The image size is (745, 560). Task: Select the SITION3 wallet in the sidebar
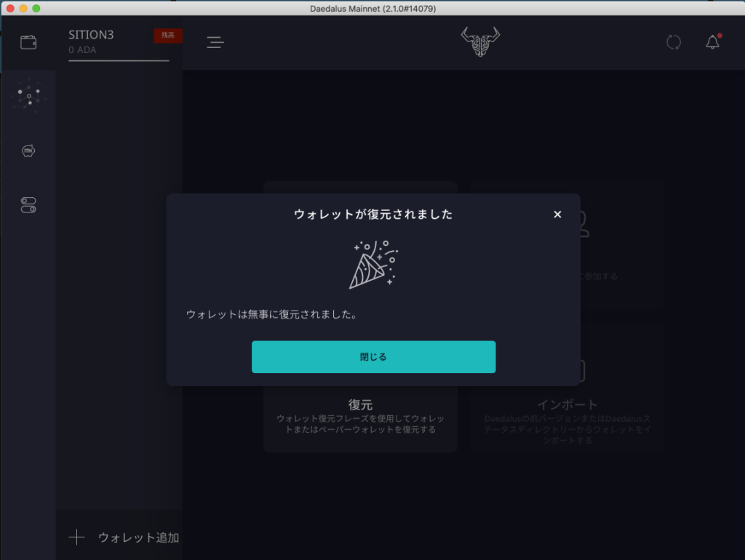click(91, 34)
